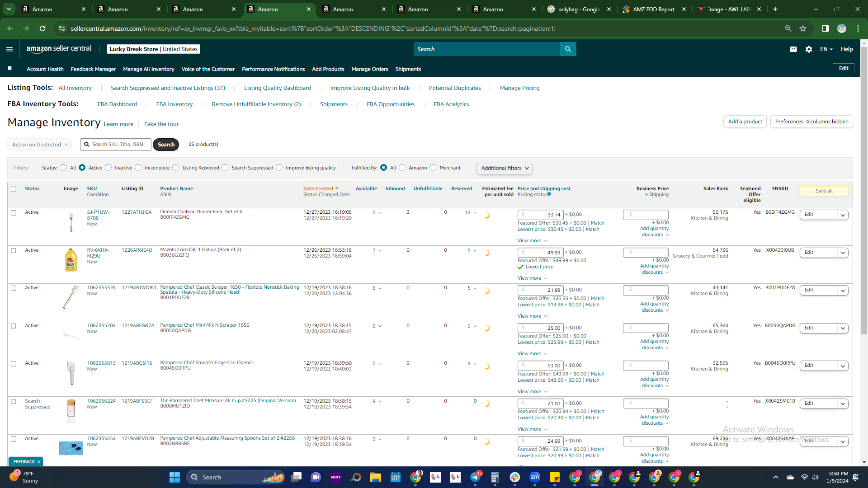Image resolution: width=868 pixels, height=488 pixels.
Task: Click the magnifier button beside the top Search bar
Action: (568, 49)
